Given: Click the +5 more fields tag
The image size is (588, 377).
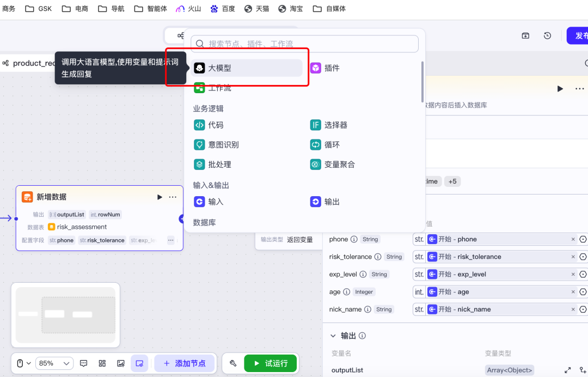Looking at the screenshot, I should [x=452, y=181].
